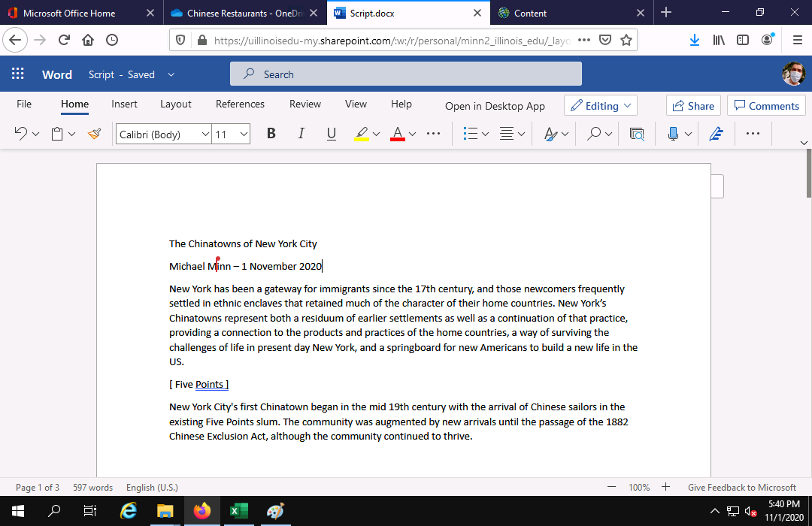The height and width of the screenshot is (526, 812).
Task: Open the Editor pen icon
Action: [716, 134]
